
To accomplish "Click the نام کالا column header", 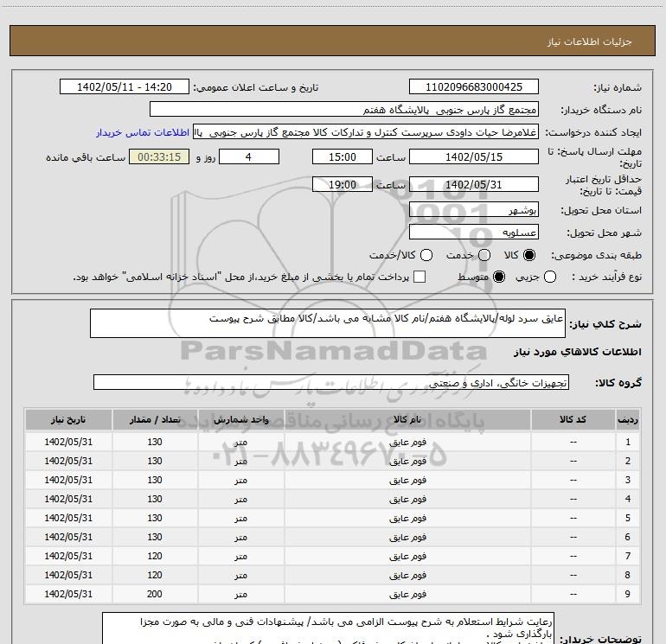I will 407,420.
